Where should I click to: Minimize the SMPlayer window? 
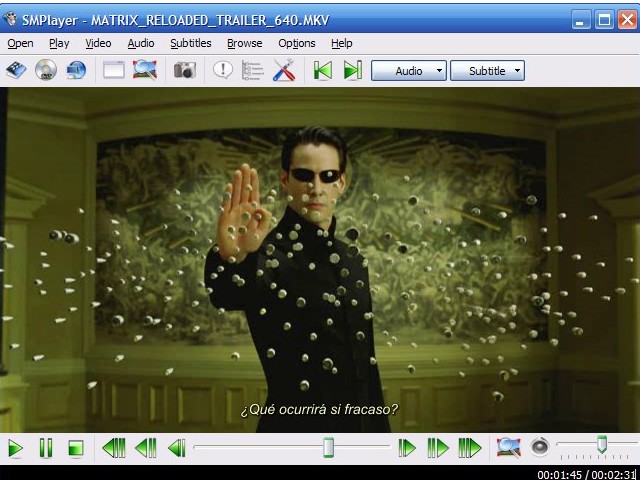[581, 20]
